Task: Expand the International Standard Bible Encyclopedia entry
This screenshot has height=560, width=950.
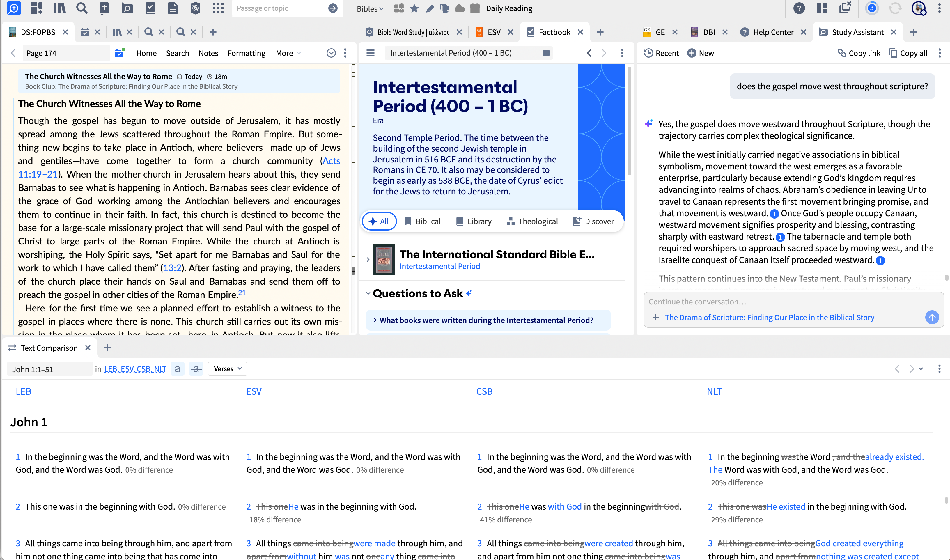Action: coord(368,260)
